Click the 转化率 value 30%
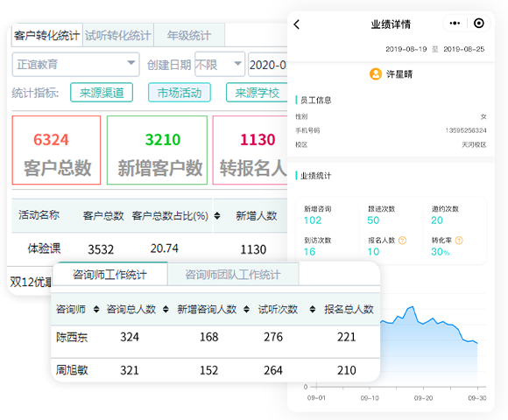The width and height of the screenshot is (508, 420). point(440,251)
